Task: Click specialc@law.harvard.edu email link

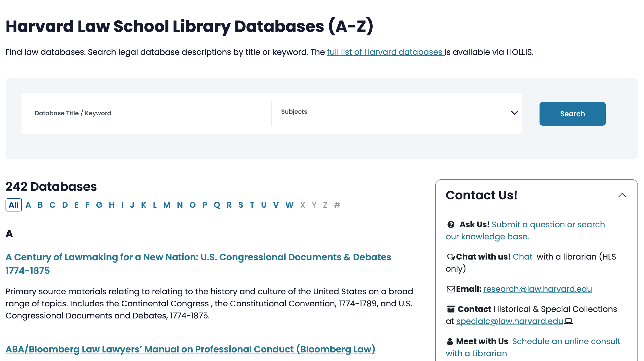Action: click(x=510, y=321)
